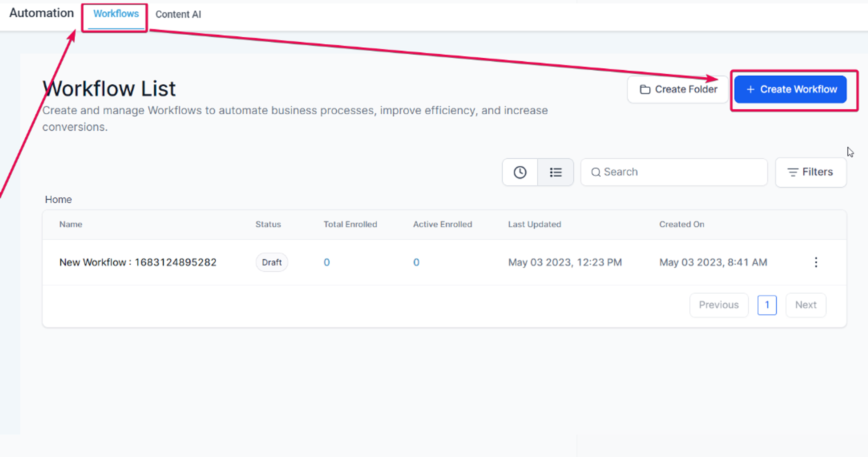Open New Workflow : 1683124895282

(138, 262)
